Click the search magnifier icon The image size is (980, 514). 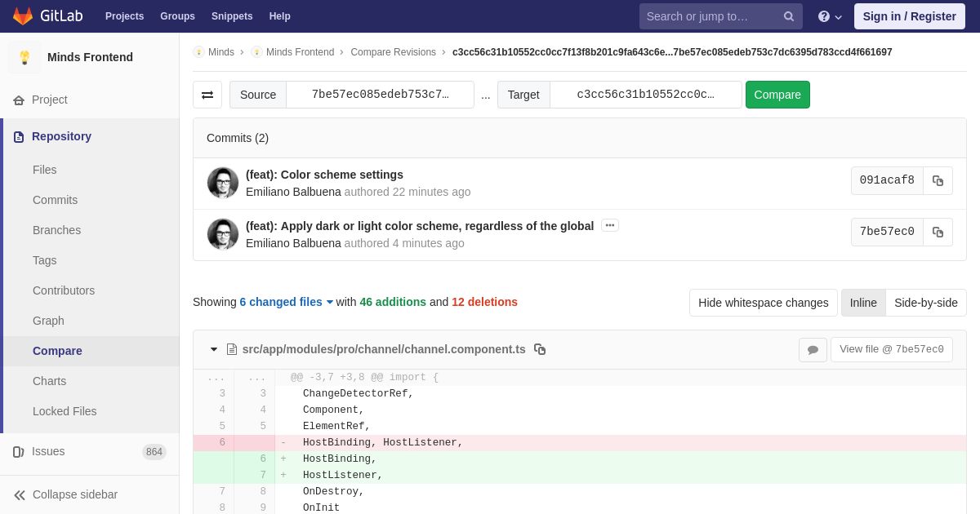(789, 16)
